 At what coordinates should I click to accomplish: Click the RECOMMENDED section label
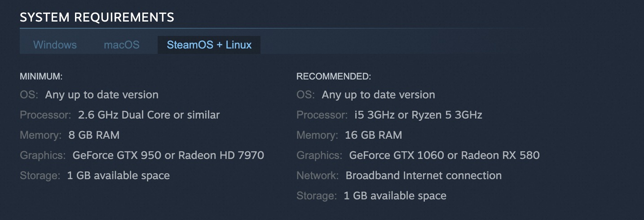pyautogui.click(x=334, y=77)
